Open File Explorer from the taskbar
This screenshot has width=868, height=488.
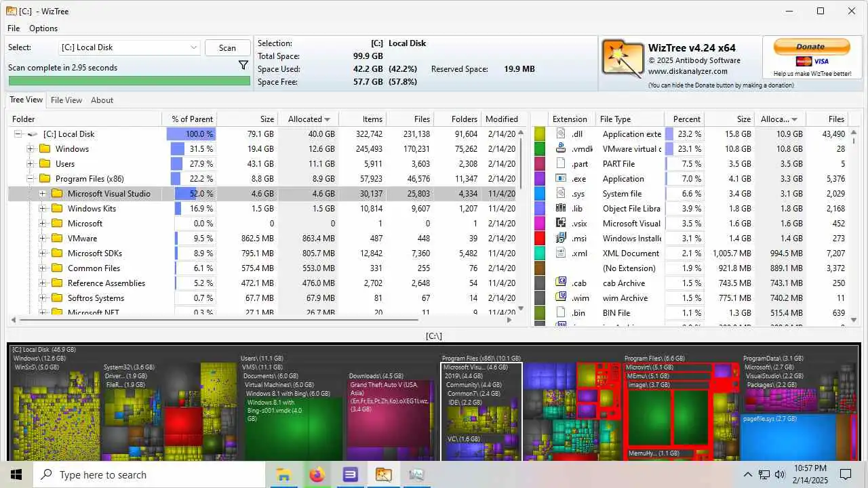click(x=283, y=474)
